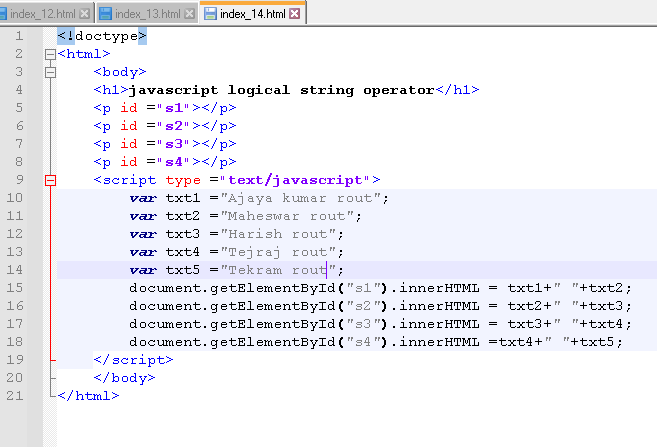The image size is (657, 447).
Task: Switch to the index_12.html tab
Action: (x=42, y=14)
